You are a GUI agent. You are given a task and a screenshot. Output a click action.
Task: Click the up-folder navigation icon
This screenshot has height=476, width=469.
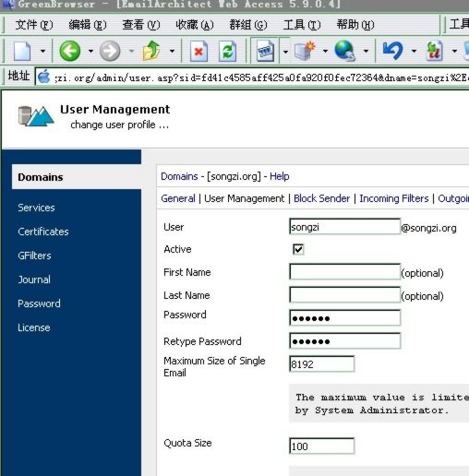coord(151,51)
